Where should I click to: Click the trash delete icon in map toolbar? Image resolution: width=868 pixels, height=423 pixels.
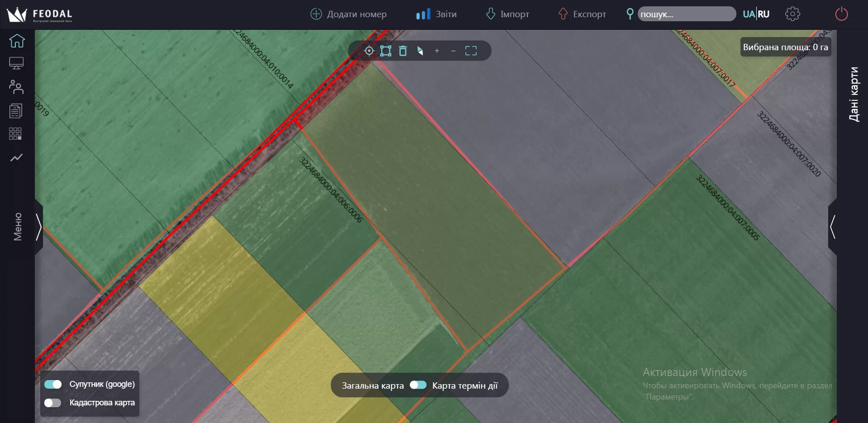(403, 51)
